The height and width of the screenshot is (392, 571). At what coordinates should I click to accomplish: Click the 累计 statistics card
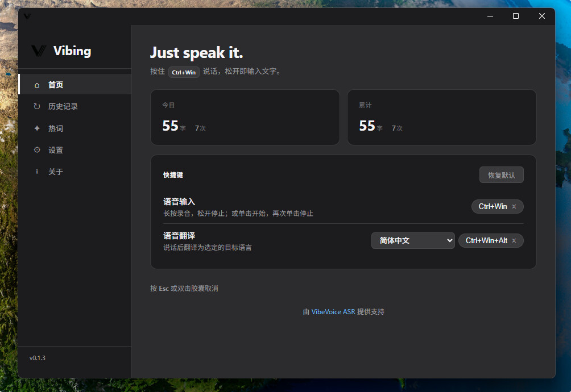(x=441, y=117)
